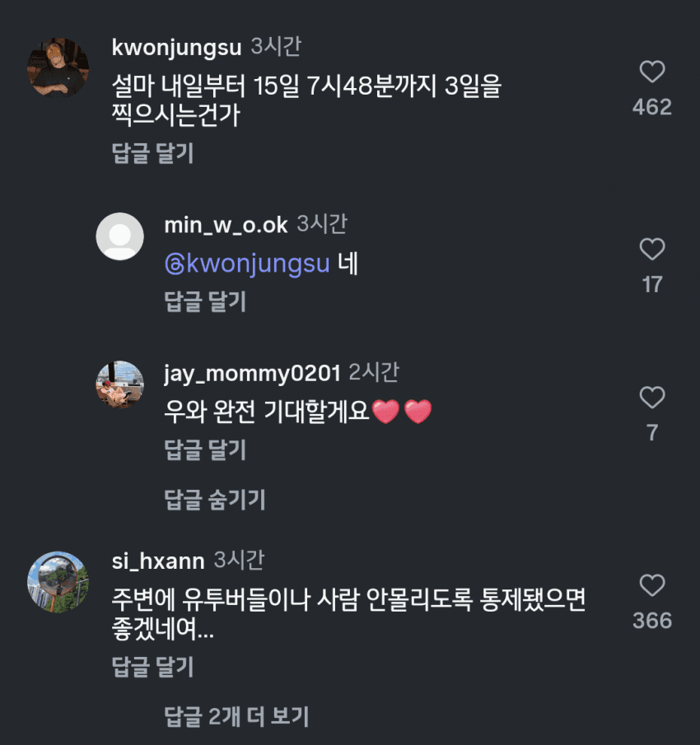Reply to kwonjungsu's comment
The image size is (700, 745).
(152, 153)
